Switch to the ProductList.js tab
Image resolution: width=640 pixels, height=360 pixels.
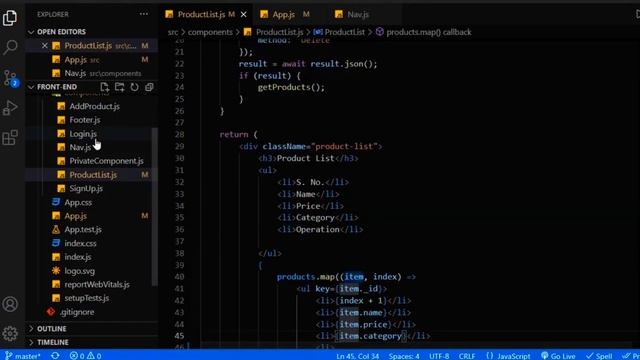pyautogui.click(x=201, y=15)
